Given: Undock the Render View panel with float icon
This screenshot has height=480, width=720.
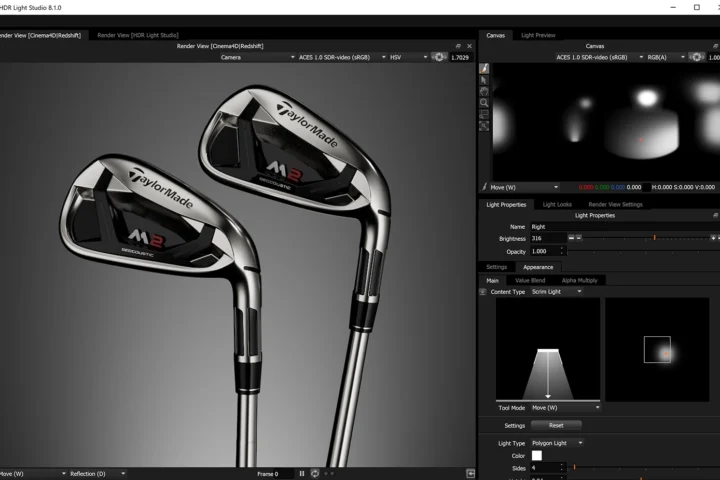Looking at the screenshot, I should (458, 46).
